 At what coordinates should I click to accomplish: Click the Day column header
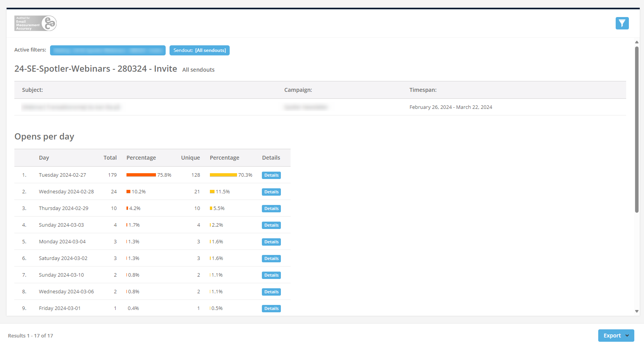(44, 158)
